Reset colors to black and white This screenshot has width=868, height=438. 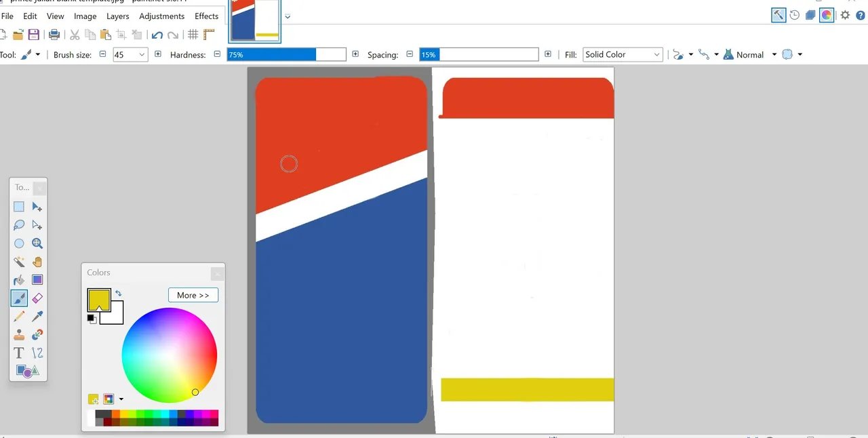[92, 319]
